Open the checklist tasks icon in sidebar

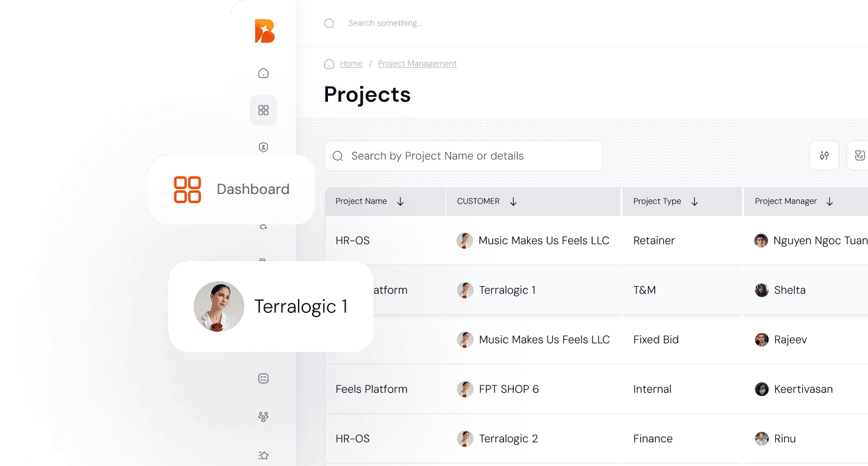[x=263, y=379]
